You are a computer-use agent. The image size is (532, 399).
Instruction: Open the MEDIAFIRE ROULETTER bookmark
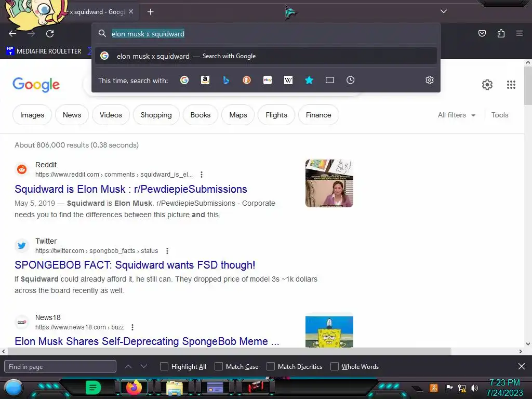point(44,51)
